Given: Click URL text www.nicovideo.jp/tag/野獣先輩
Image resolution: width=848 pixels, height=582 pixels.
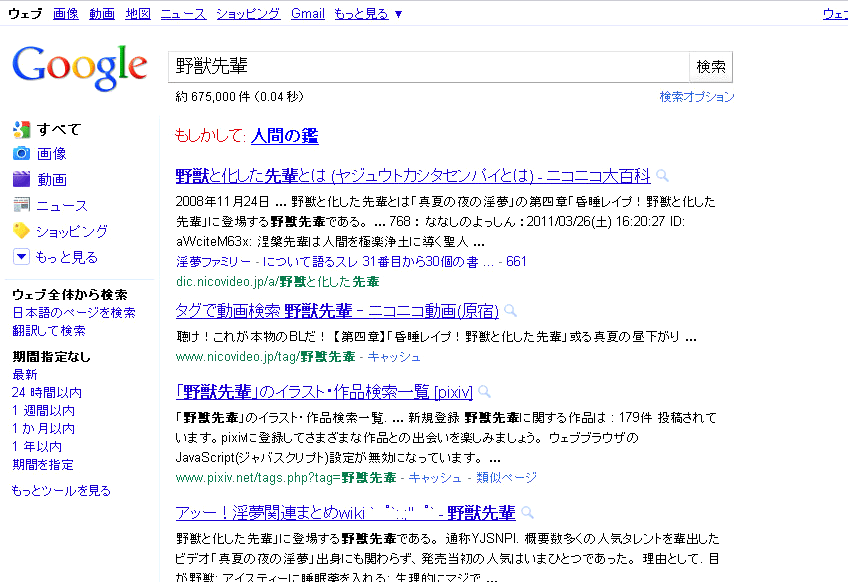Looking at the screenshot, I should 266,357.
